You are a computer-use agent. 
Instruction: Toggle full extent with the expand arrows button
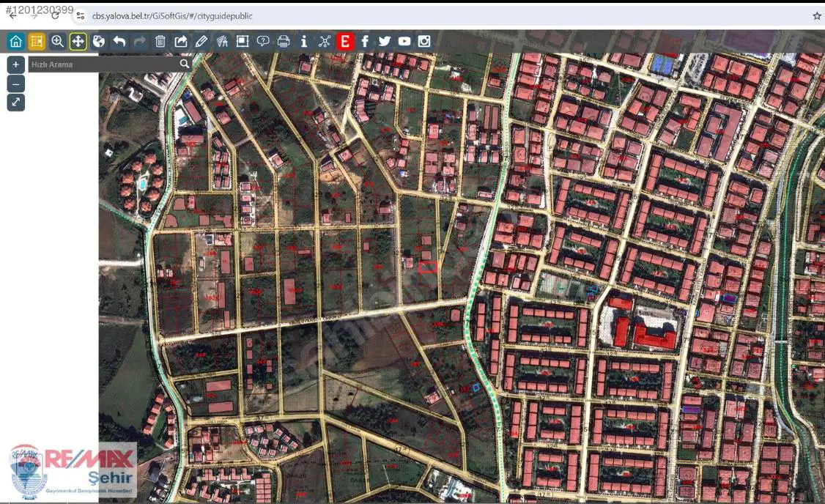16,103
